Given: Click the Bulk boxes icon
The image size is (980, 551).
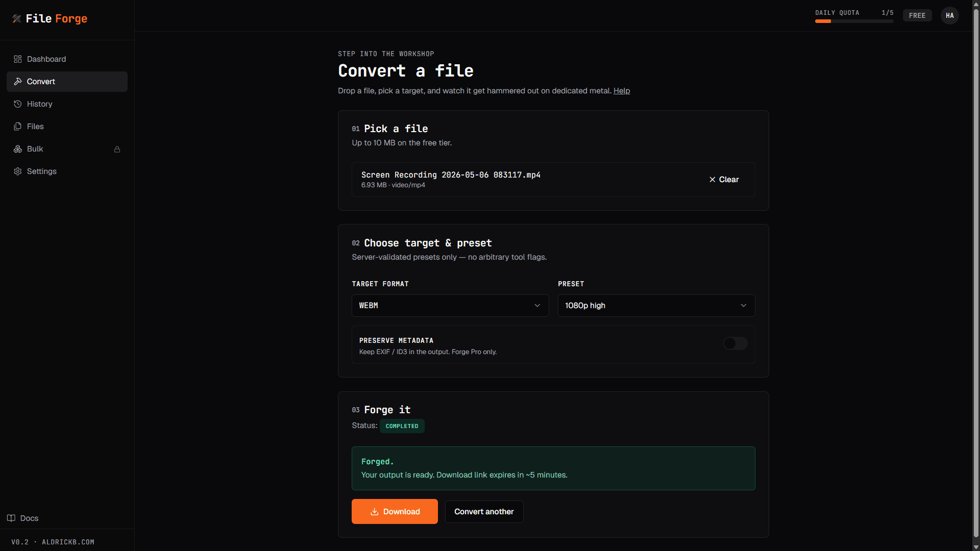Looking at the screenshot, I should coord(18,149).
